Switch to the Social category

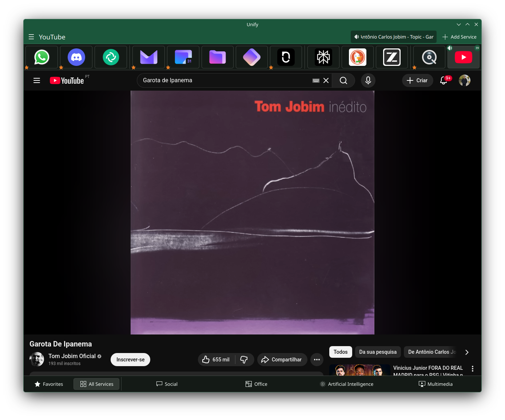tap(167, 384)
